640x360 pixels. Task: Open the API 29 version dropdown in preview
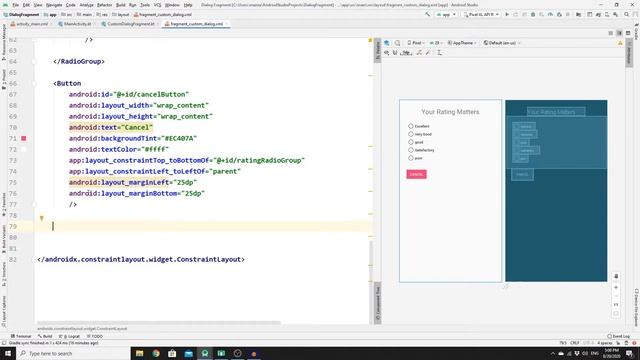[436, 43]
